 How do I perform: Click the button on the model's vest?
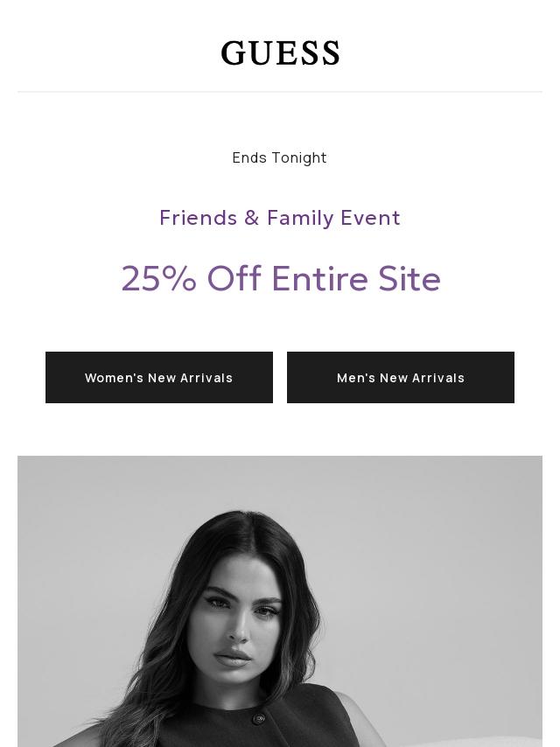coord(259,719)
